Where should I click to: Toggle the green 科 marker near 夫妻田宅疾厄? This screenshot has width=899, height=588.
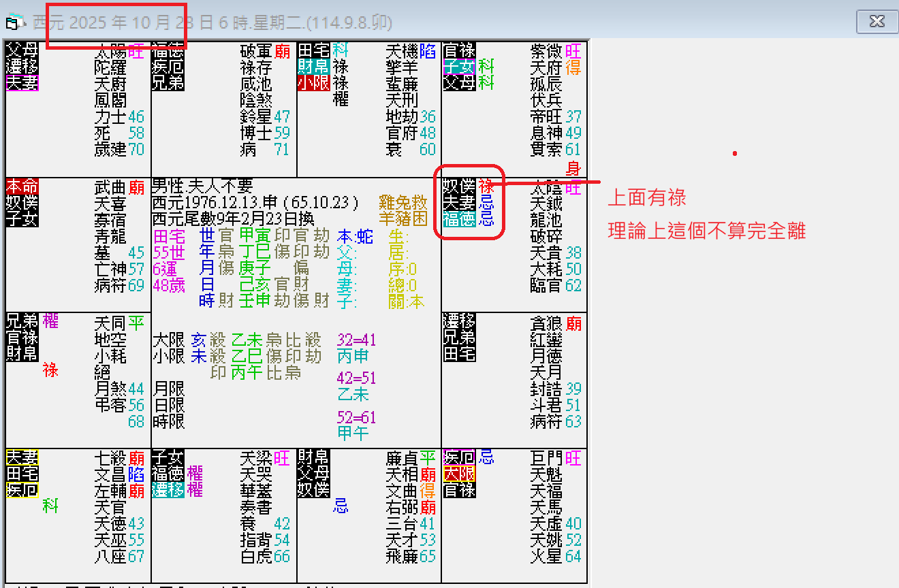point(50,506)
